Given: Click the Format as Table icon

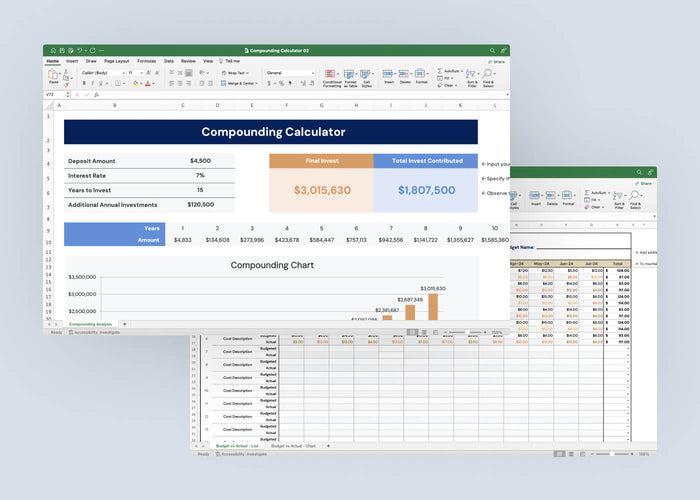Looking at the screenshot, I should point(350,76).
